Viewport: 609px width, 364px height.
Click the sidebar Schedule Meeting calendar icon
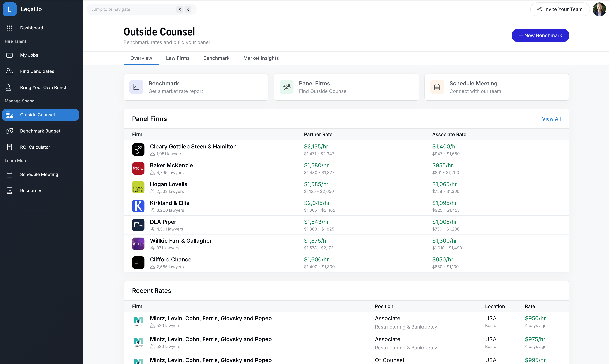point(10,174)
